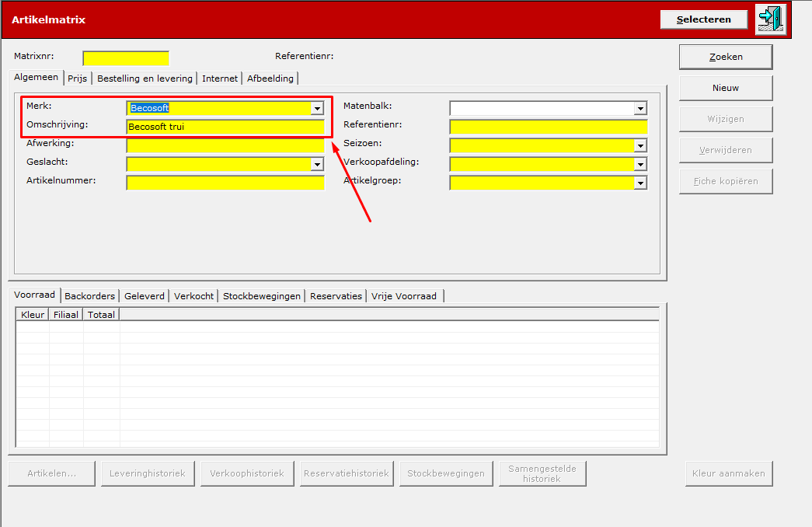This screenshot has height=527, width=812.
Task: Open the Merk dropdown arrow
Action: coord(318,108)
